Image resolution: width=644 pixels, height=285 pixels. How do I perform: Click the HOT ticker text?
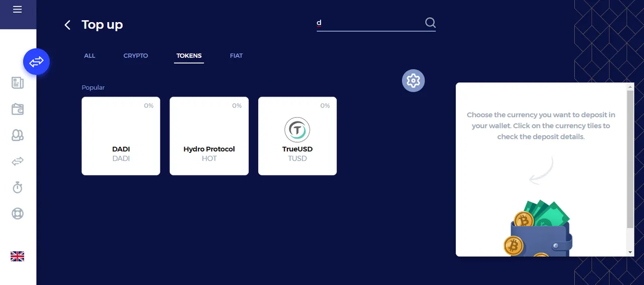209,158
